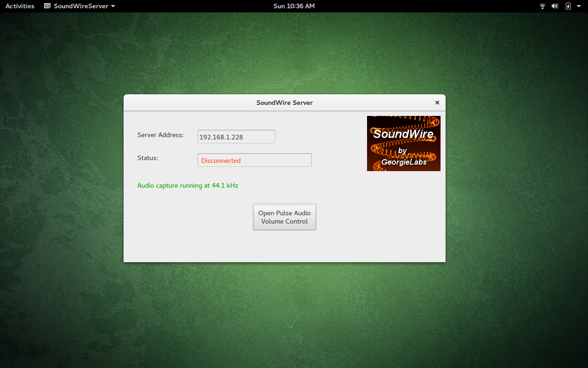Viewport: 588px width, 368px height.
Task: Open the SoundWireServer application menu
Action: [79, 6]
